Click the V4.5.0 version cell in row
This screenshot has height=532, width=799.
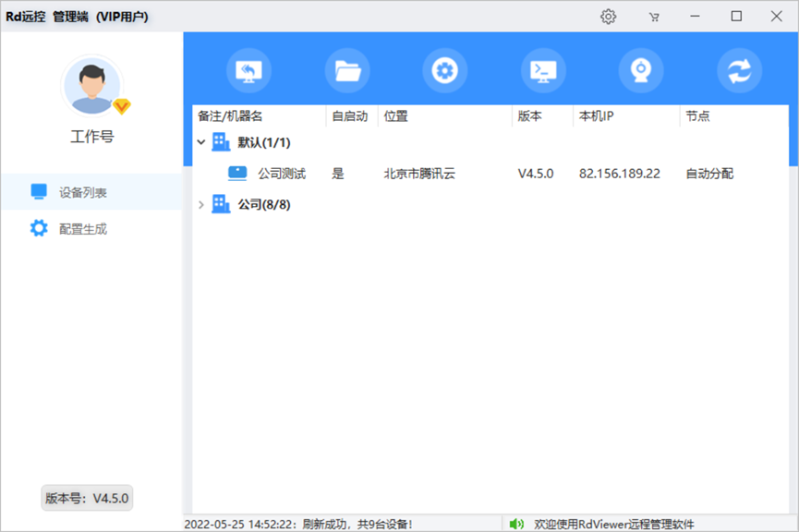coord(536,174)
